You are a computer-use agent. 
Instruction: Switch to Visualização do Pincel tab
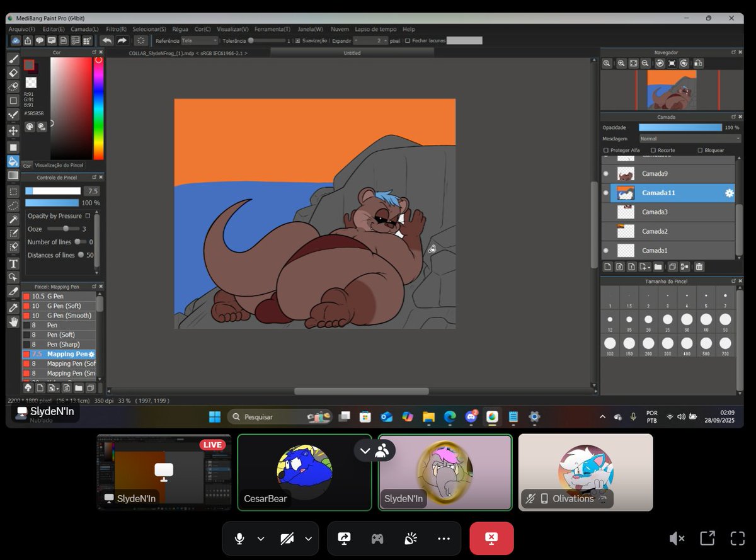click(59, 166)
